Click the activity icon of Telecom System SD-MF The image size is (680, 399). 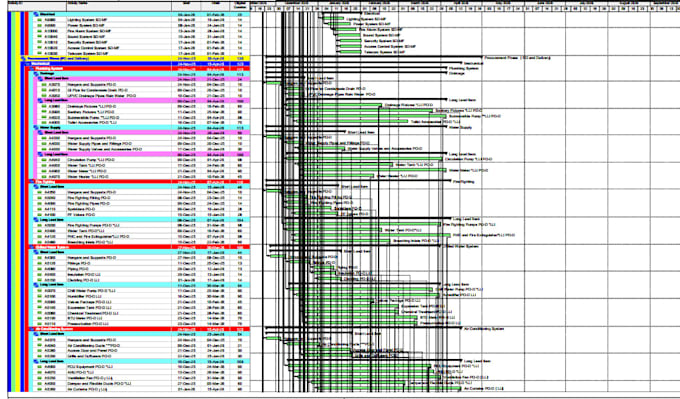[38, 53]
